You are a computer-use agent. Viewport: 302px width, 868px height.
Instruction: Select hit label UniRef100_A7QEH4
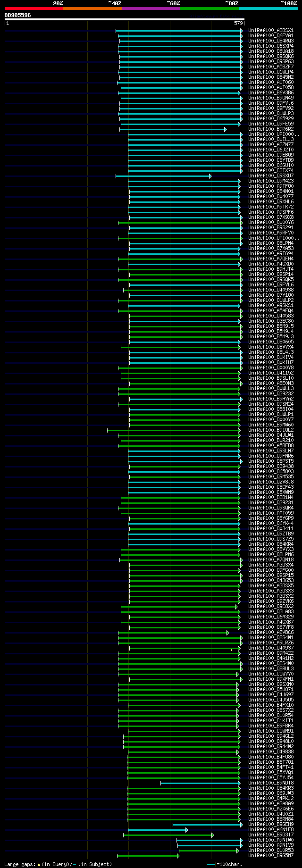click(x=271, y=259)
